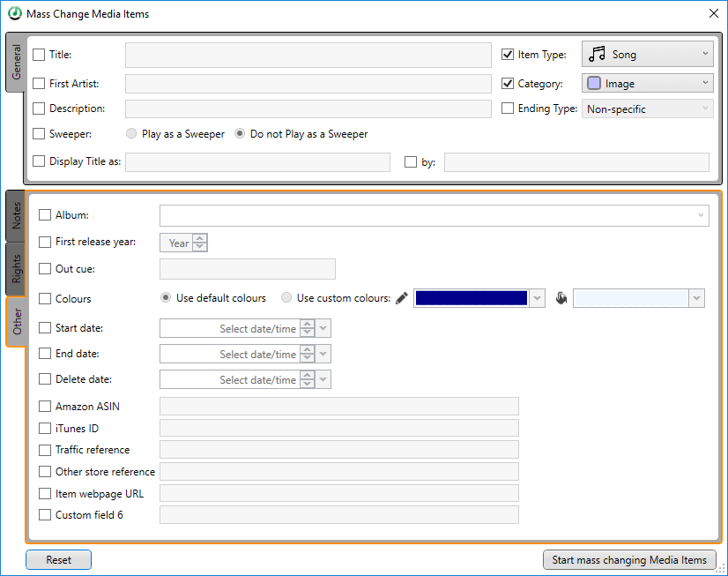The image size is (728, 576).
Task: Select the Use custom colours option
Action: coord(286,297)
